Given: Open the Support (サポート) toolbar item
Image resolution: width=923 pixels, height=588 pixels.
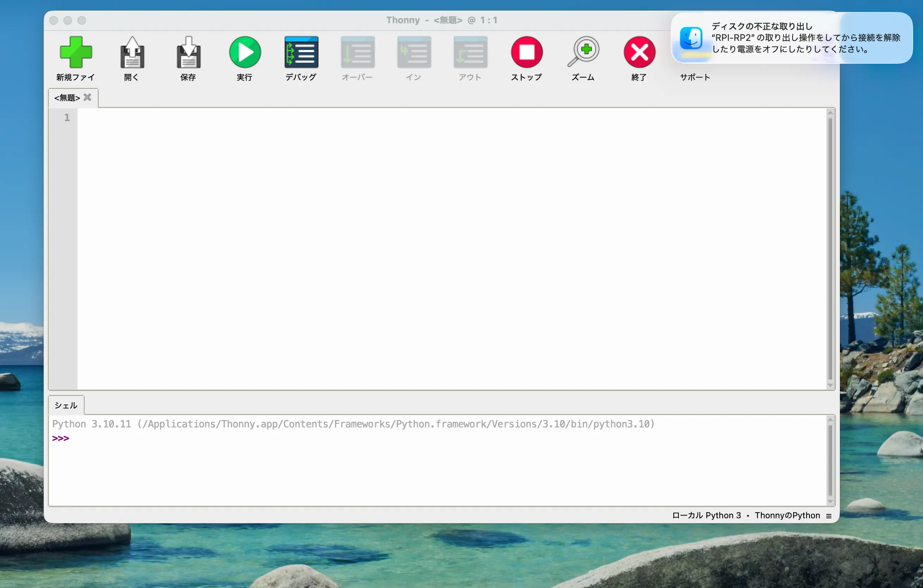Looking at the screenshot, I should tap(695, 77).
